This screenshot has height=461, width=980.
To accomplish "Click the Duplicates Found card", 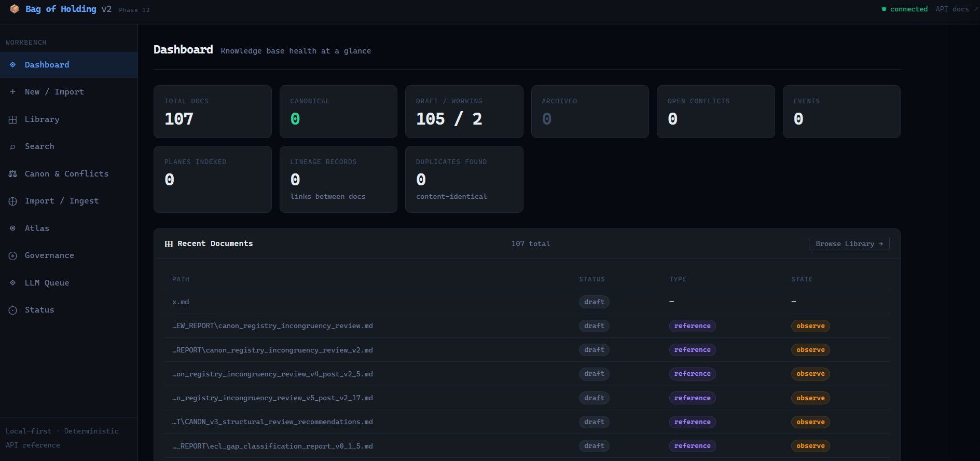I will tap(464, 179).
